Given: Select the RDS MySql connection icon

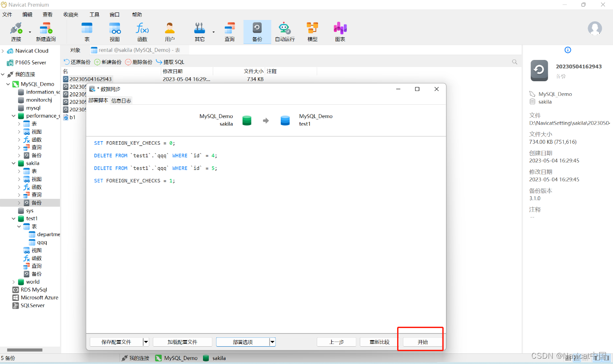Looking at the screenshot, I should click(x=16, y=290).
